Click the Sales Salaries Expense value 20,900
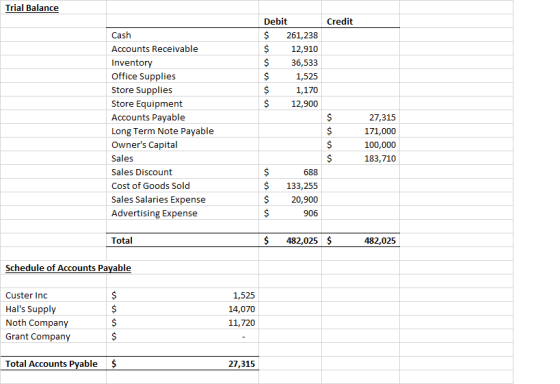This screenshot has height=384, width=560. [304, 199]
